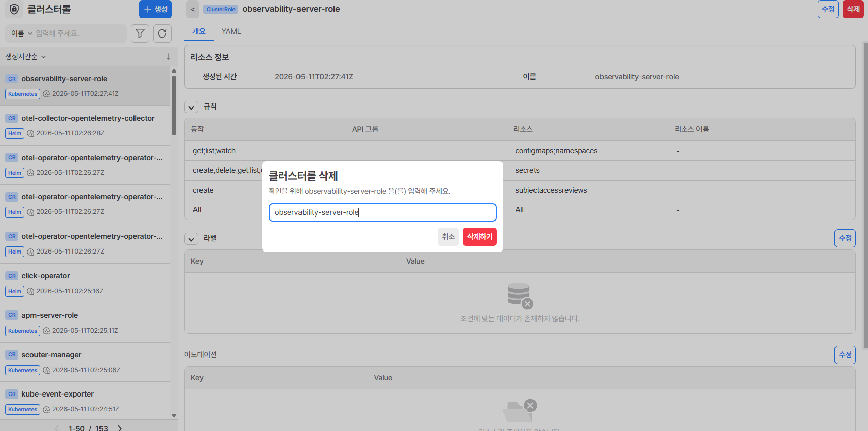Screen dimensions: 868x431
Task: Select observability-server-role in the list
Action: tap(85, 86)
